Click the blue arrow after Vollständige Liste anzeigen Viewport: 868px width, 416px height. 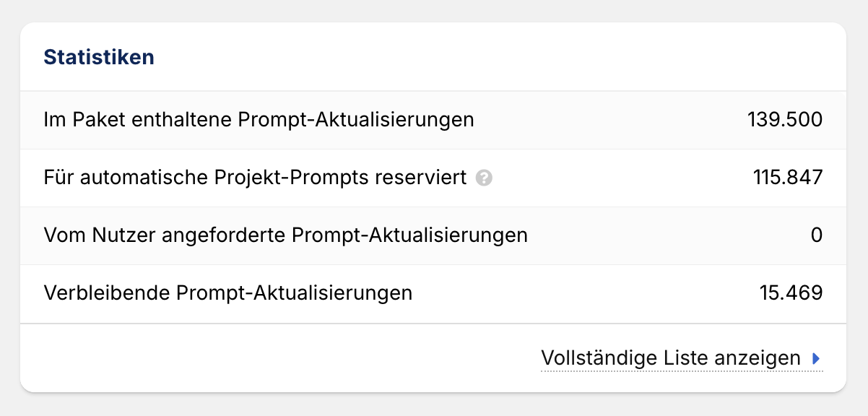click(816, 358)
